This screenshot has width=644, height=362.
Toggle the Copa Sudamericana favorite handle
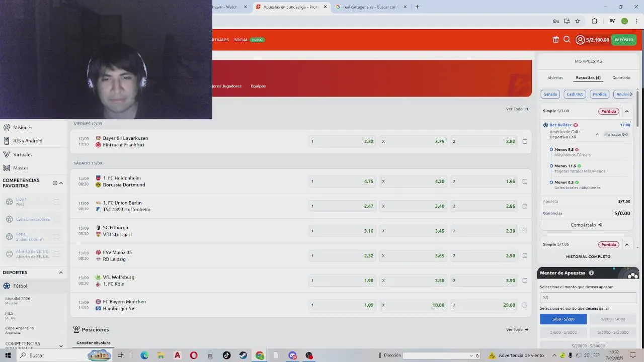click(56, 237)
